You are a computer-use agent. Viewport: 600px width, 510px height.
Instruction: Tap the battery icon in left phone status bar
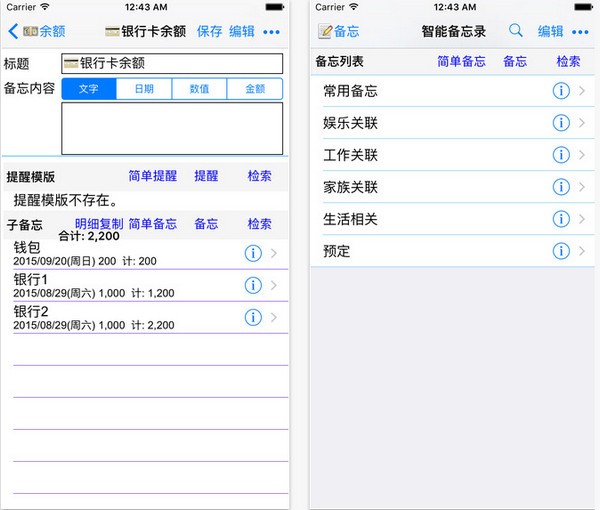point(275,7)
